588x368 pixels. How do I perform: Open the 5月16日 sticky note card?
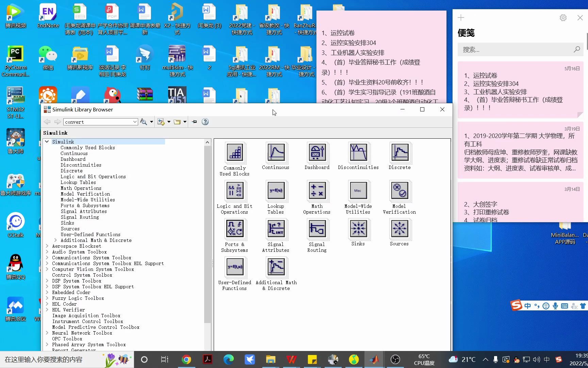(521, 90)
